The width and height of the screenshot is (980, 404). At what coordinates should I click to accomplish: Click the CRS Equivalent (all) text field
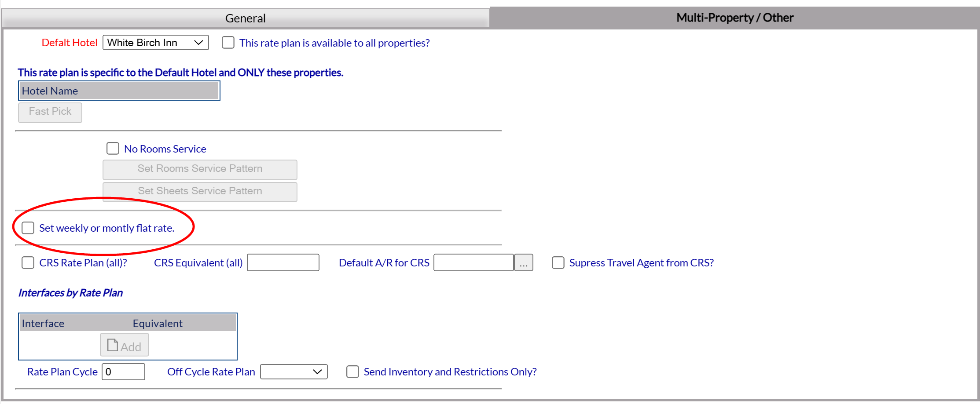pyautogui.click(x=283, y=262)
